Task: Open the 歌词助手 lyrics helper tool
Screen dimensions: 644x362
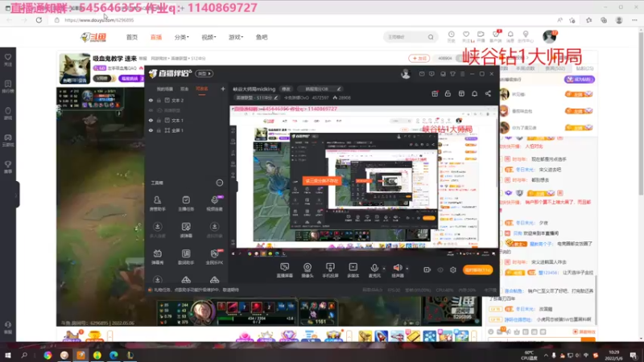Action: (186, 257)
